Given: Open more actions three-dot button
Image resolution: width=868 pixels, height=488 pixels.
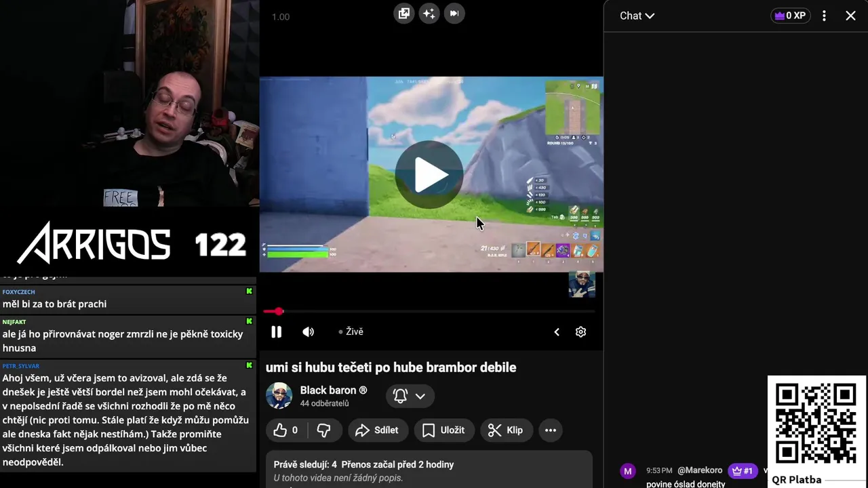Looking at the screenshot, I should point(551,430).
